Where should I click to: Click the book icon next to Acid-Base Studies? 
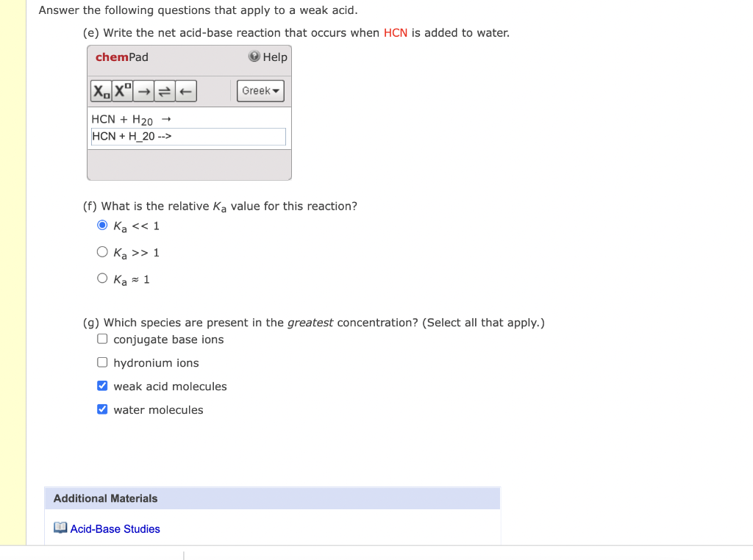pyautogui.click(x=60, y=527)
